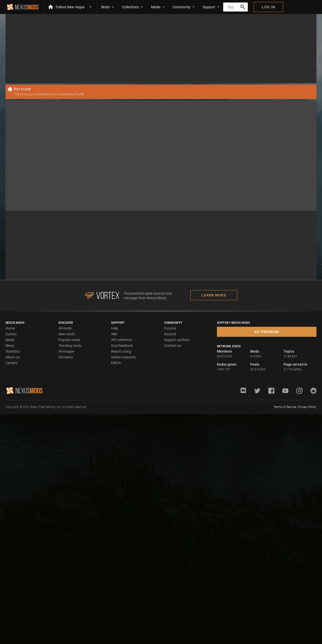
Task: Expand the Fallout New Vegas game dropdown
Action: click(91, 7)
